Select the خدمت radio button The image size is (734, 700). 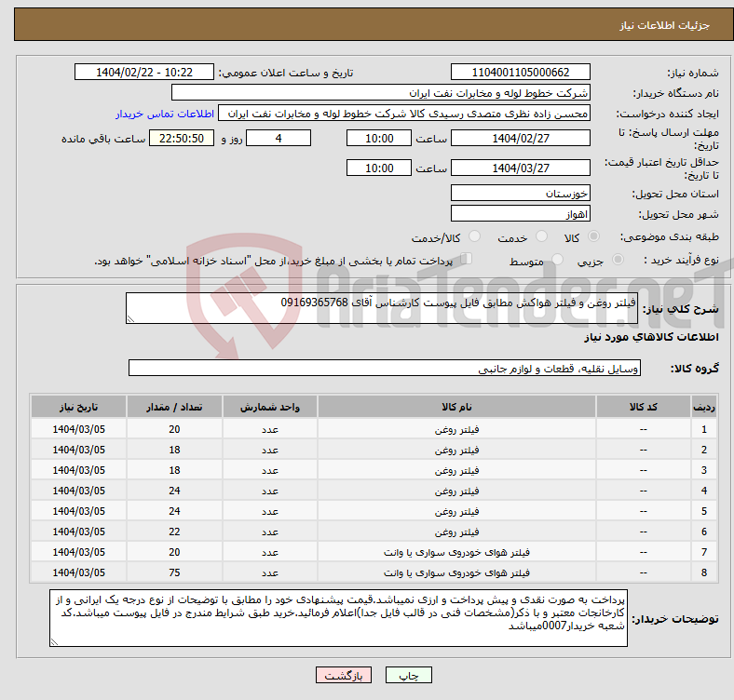coord(541,236)
